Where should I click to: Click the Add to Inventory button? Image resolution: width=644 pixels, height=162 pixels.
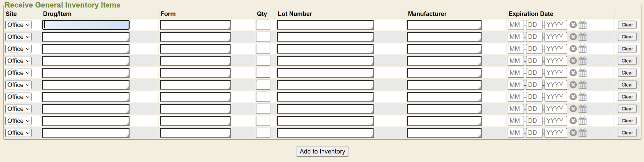[x=322, y=151]
